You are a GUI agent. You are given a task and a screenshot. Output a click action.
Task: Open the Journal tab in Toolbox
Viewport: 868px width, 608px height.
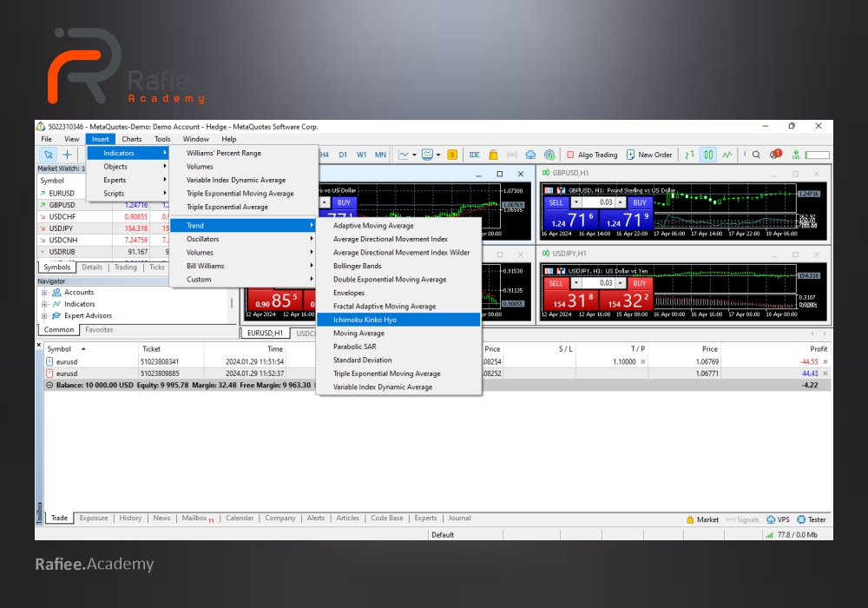pyautogui.click(x=459, y=518)
